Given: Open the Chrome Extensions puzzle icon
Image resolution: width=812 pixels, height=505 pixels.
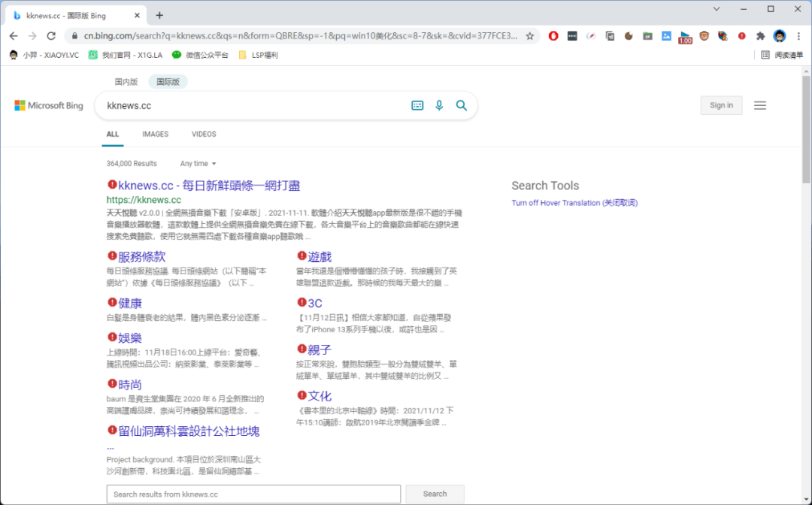Looking at the screenshot, I should (x=760, y=36).
